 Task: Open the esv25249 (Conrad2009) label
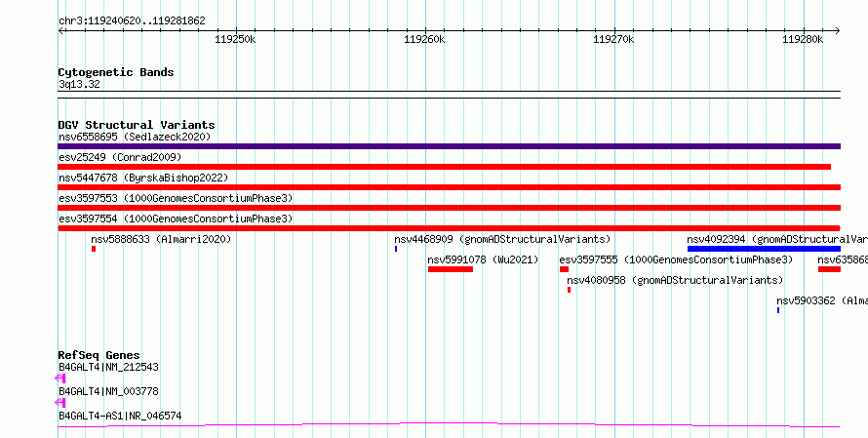pos(120,157)
